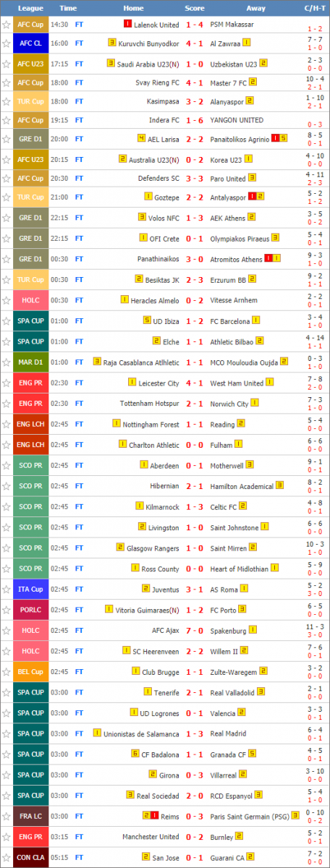
Task: Click Saudi Arabia U23 yellow card icon
Action: tap(111, 64)
